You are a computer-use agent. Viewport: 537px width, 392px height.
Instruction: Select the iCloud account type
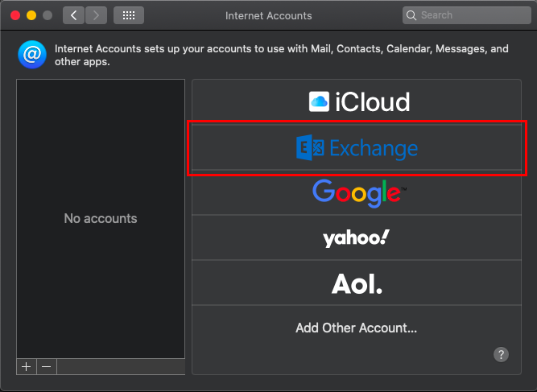point(358,101)
